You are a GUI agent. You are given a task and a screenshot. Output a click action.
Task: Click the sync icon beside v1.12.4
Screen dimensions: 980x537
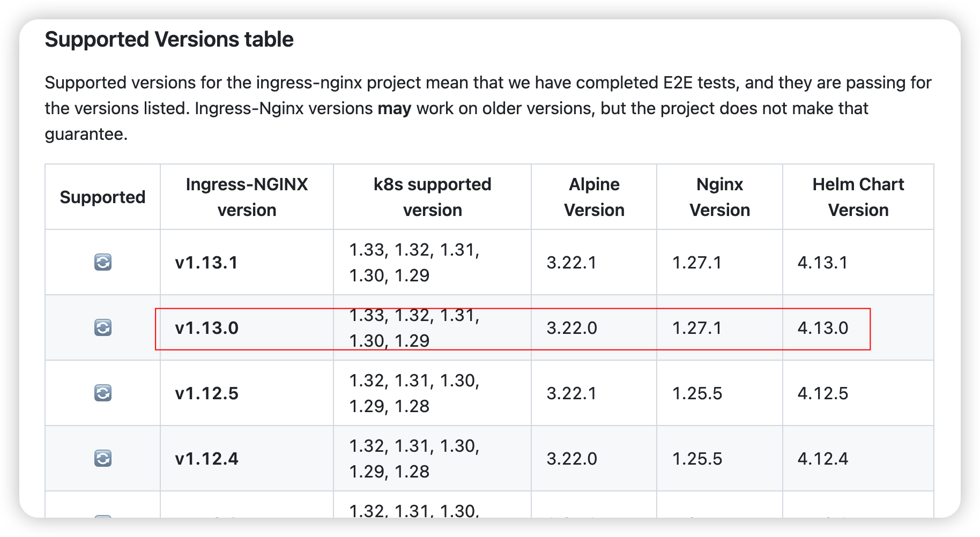click(x=102, y=458)
